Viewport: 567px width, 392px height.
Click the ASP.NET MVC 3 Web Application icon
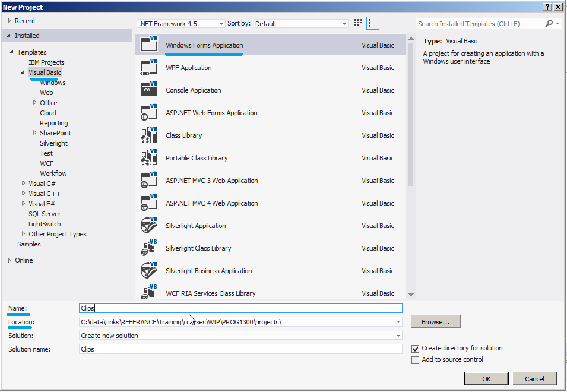click(x=149, y=181)
